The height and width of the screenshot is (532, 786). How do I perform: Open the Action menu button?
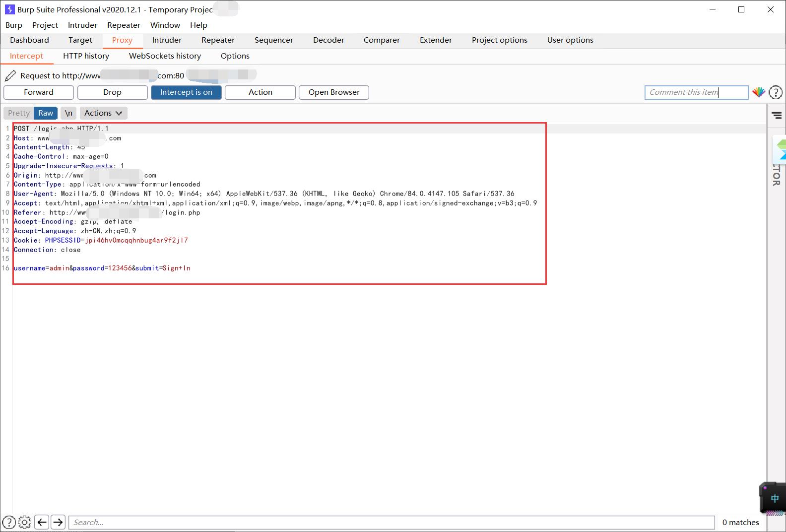coord(260,92)
